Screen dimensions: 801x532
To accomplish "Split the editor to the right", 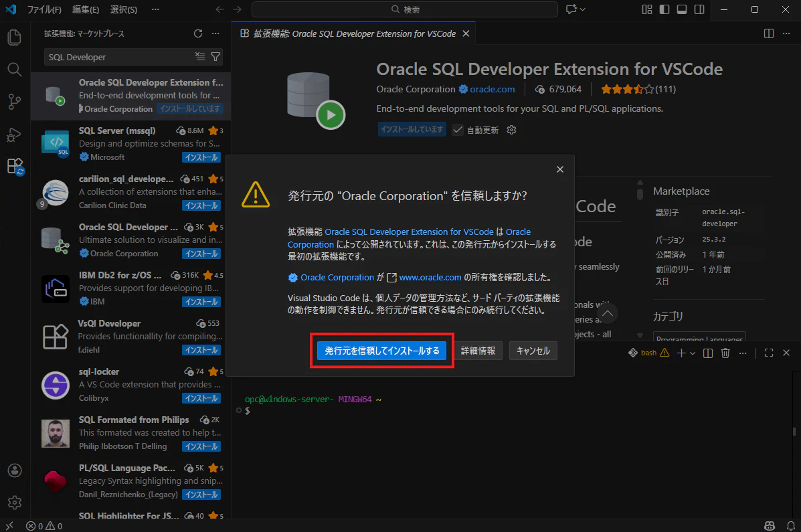I will (768, 33).
